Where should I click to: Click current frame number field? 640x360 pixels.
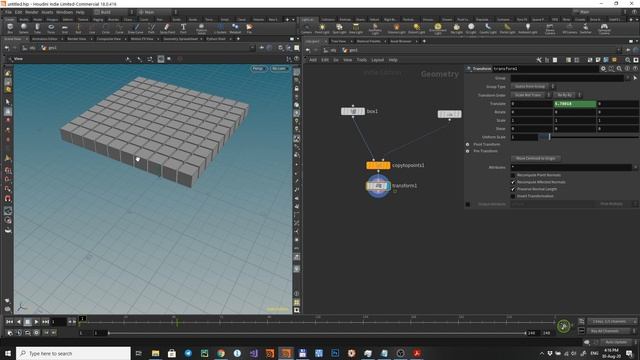(x=59, y=322)
